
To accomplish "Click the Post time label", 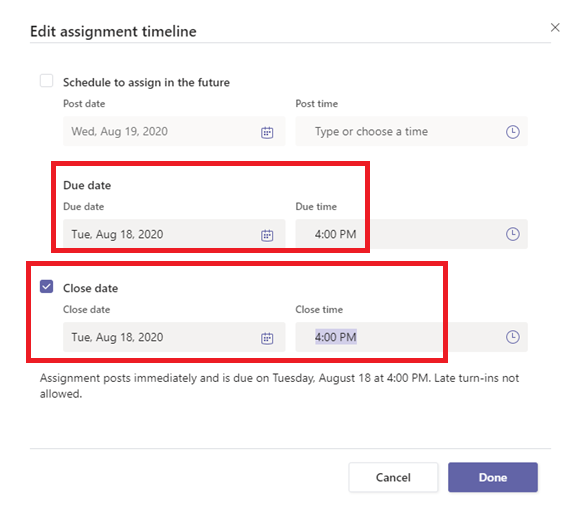I will tap(317, 104).
